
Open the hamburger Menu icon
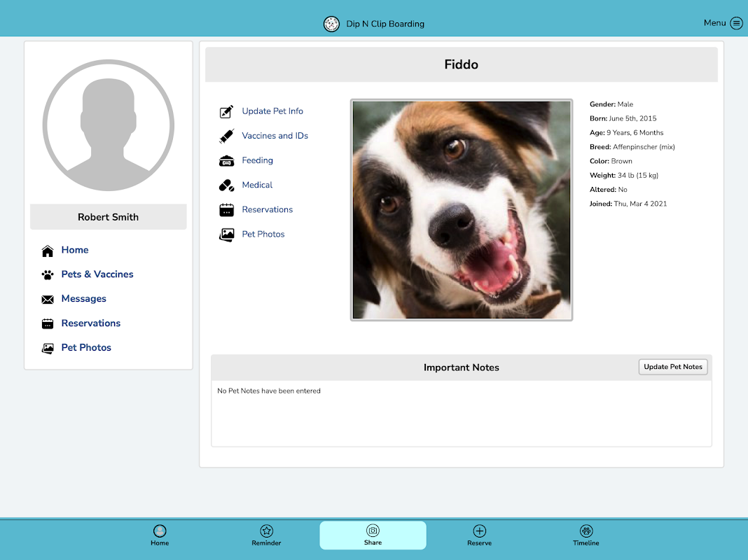tap(737, 23)
